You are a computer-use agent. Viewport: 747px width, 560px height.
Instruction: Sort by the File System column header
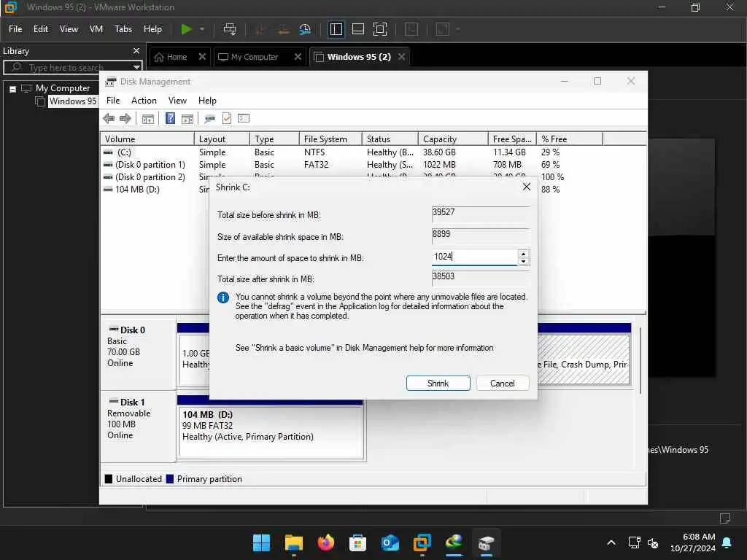coord(330,139)
